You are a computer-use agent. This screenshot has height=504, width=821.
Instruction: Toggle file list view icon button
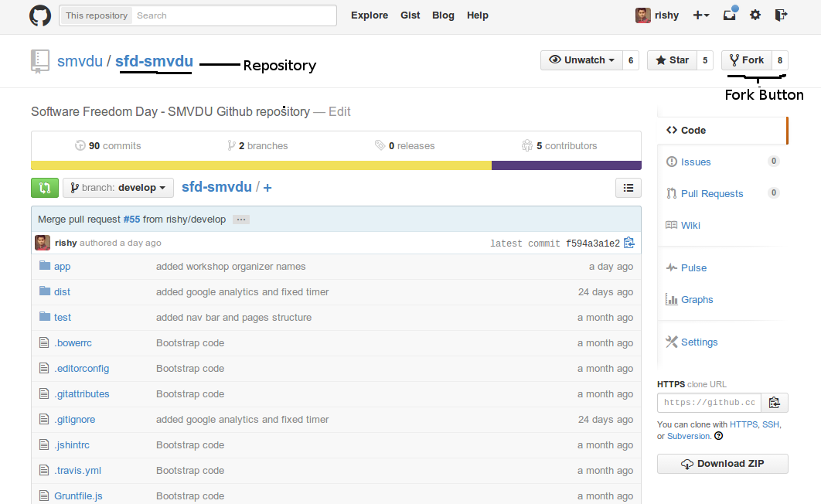(629, 188)
